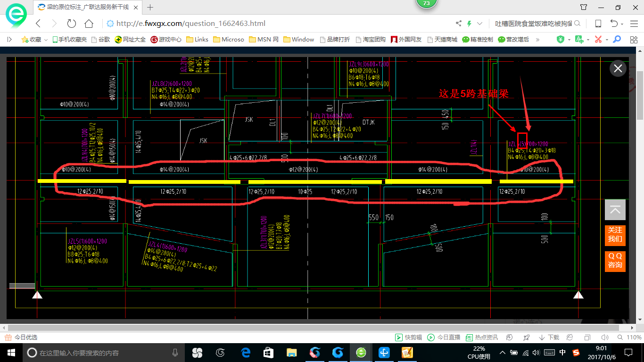The image size is (644, 362).
Task: Open the 品牌打折 bookmark
Action: (x=335, y=40)
